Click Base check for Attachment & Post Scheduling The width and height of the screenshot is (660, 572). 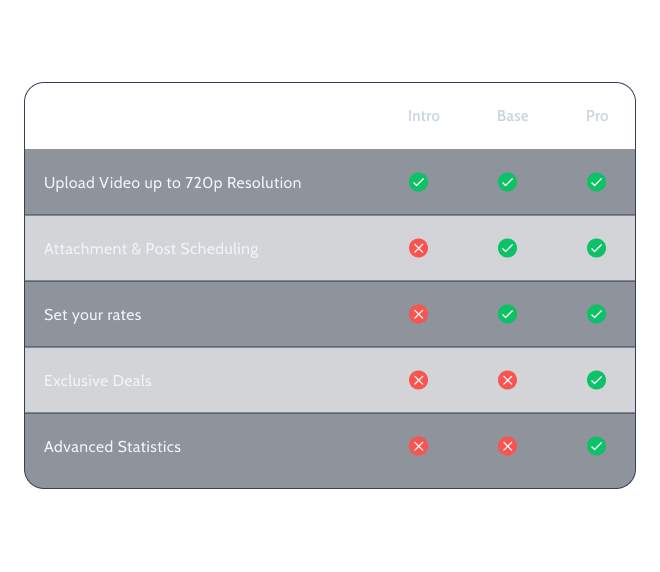[x=507, y=248]
